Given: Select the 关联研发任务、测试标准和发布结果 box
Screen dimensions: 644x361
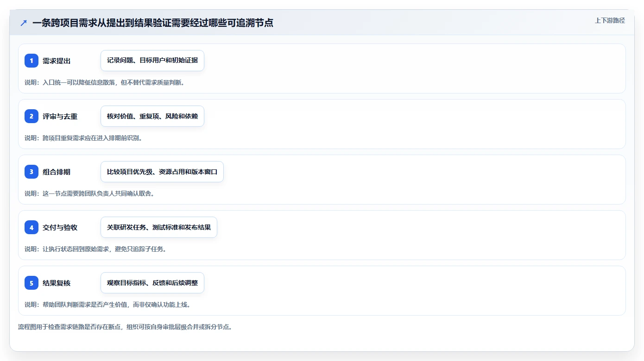Looking at the screenshot, I should 159,227.
